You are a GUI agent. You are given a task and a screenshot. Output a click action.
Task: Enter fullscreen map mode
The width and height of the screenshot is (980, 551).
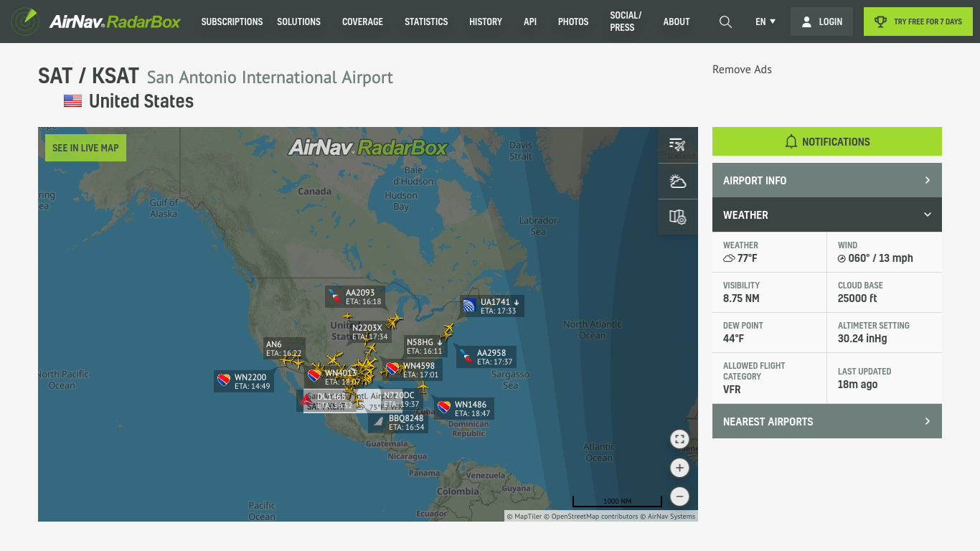(x=679, y=439)
